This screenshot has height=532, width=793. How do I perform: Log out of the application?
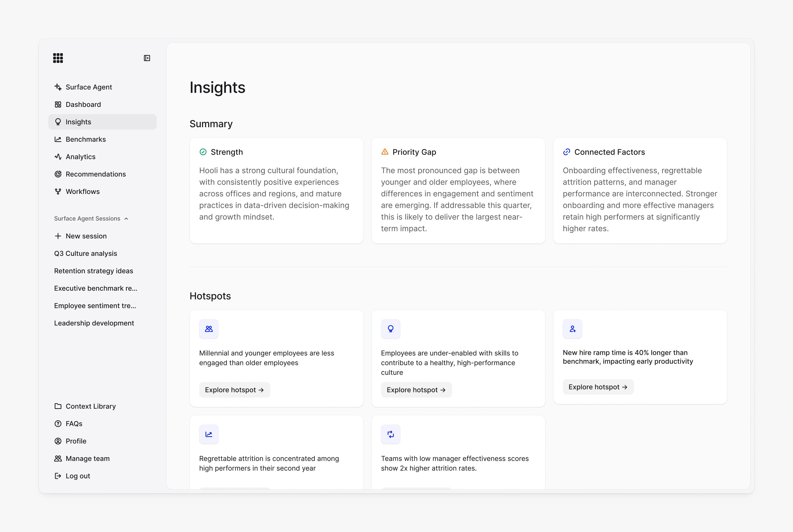click(103, 476)
